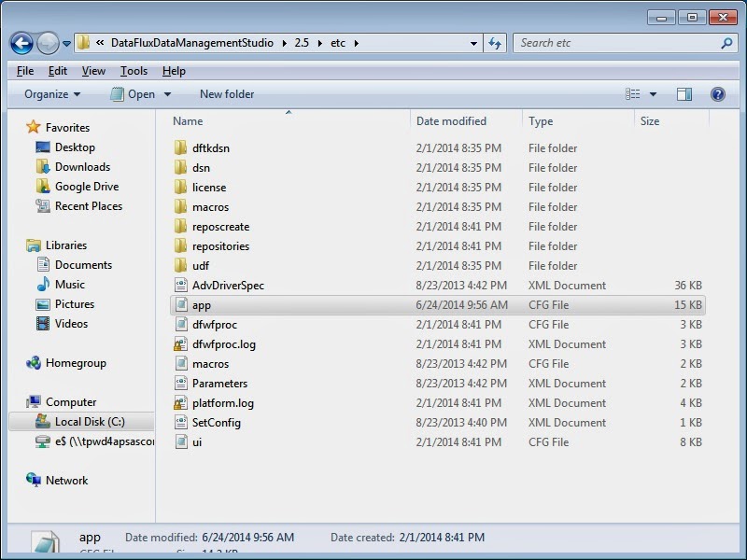Screen dimensions: 747x560
Task: Select the repositories folder icon
Action: (x=180, y=245)
